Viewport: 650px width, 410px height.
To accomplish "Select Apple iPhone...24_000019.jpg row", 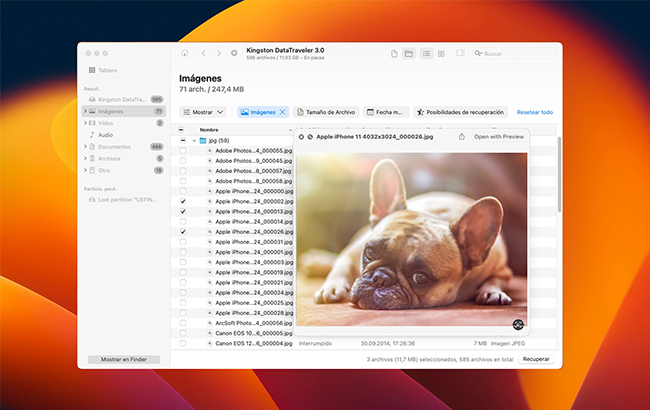I will 254,272.
